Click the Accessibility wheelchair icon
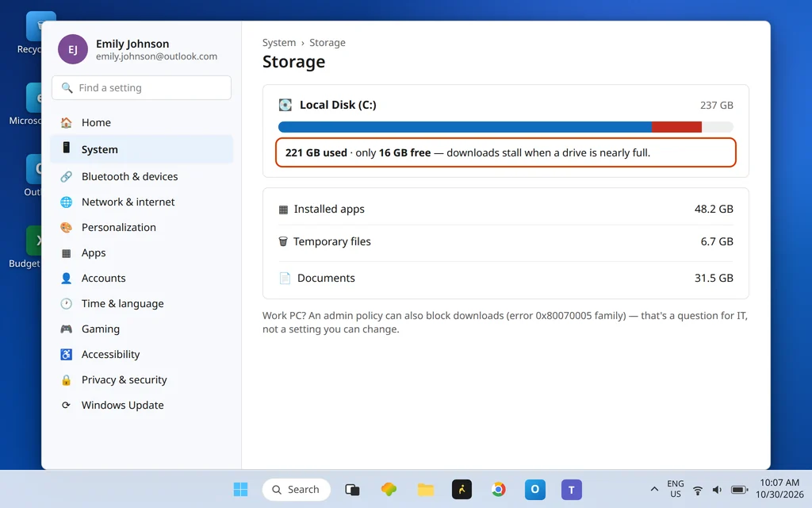 coord(67,354)
